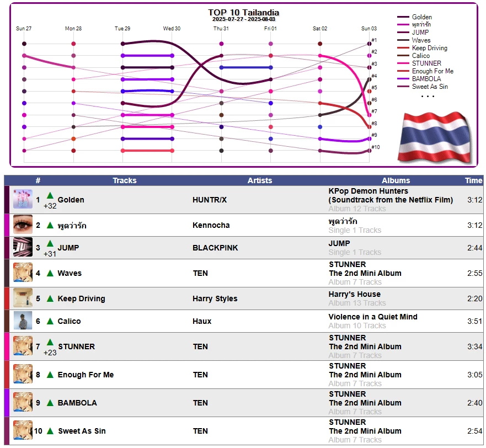Click the พูดว่ารัก eye cover thumbnail
486x448 pixels.
coord(23,225)
